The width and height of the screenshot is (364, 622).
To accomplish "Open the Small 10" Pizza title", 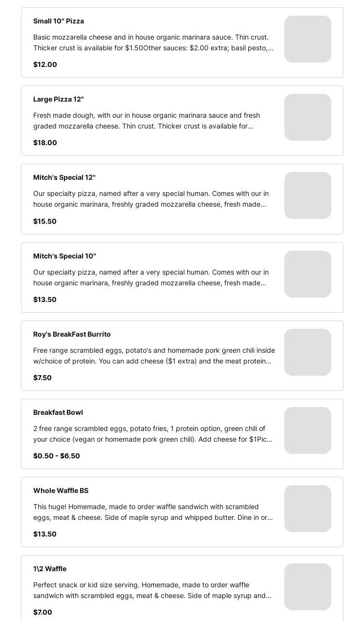I will coord(59,21).
